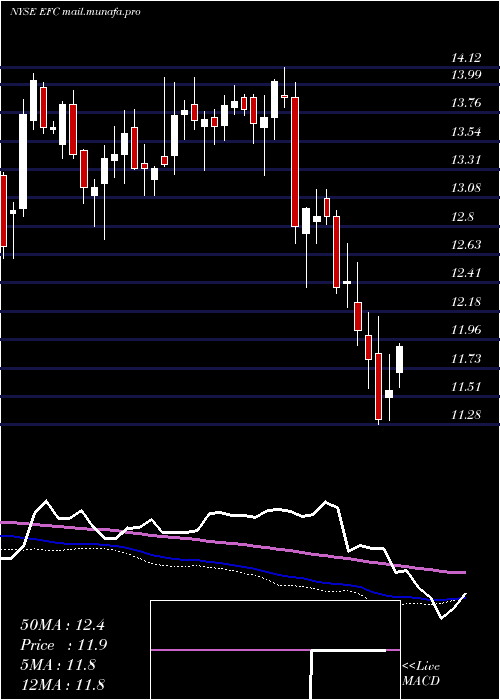Click the 12.8 price axis label
Screen dimensions: 500x700
462,217
